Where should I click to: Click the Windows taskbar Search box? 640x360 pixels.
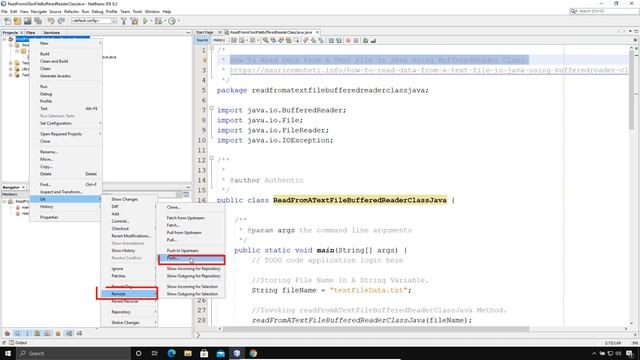pyautogui.click(x=73, y=353)
